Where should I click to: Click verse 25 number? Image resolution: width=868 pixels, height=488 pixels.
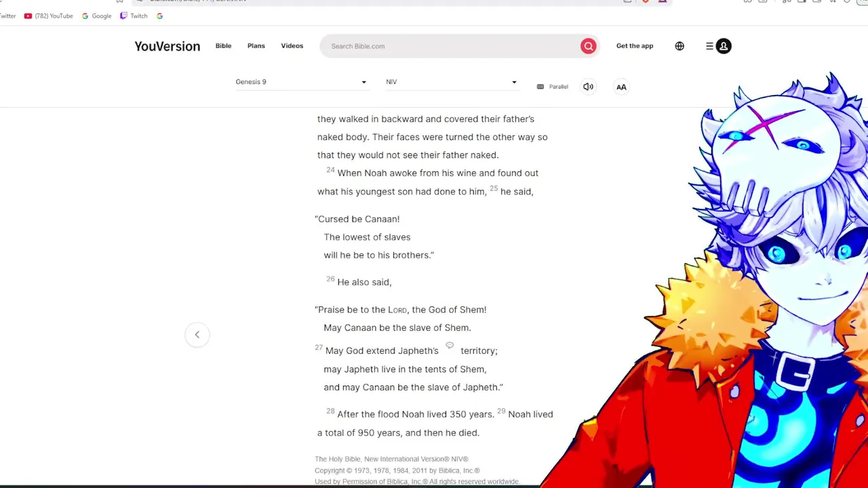click(x=494, y=188)
